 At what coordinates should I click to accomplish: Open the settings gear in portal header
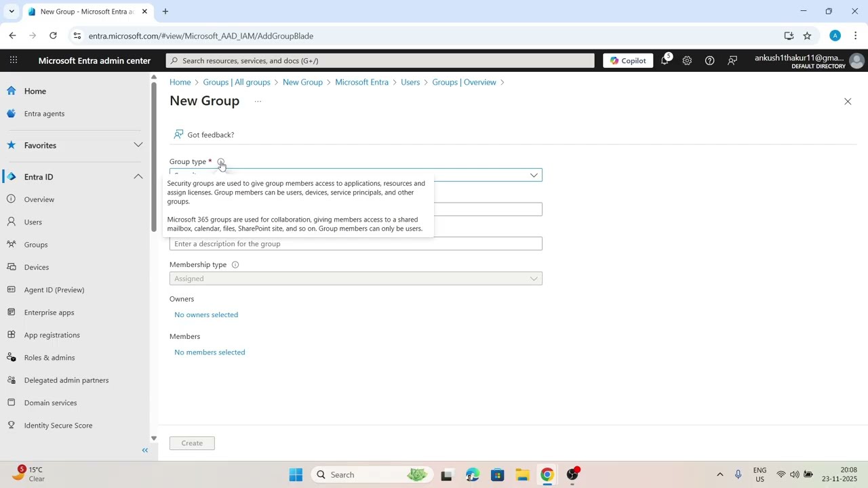pos(687,60)
